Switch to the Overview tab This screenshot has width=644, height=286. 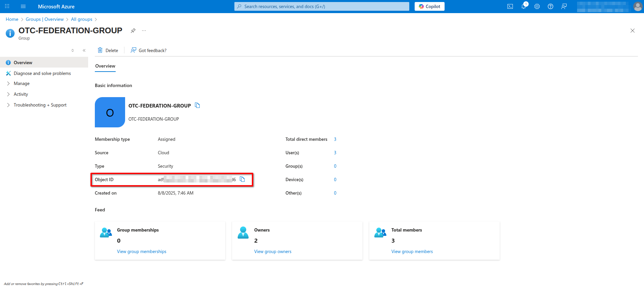(x=105, y=66)
